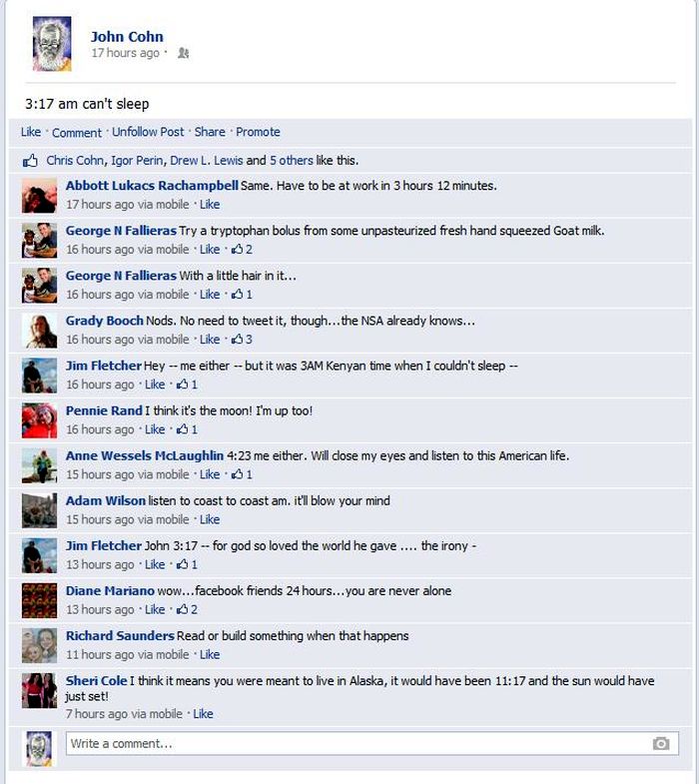Click the camera icon in comment box
Image resolution: width=699 pixels, height=784 pixels.
point(660,743)
